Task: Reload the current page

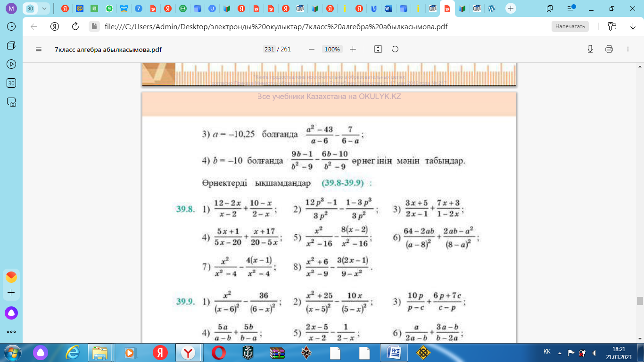Action: [75, 26]
